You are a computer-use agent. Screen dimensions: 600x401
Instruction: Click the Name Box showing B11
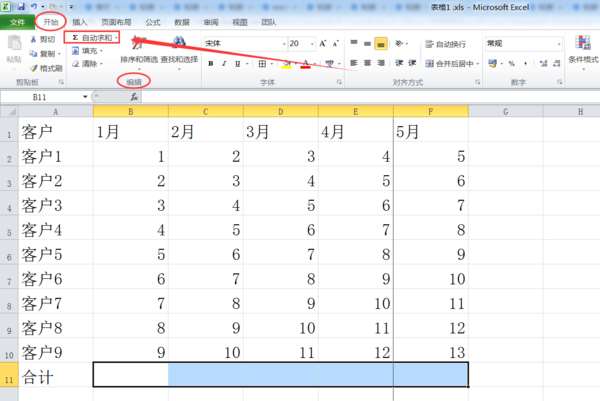(41, 97)
